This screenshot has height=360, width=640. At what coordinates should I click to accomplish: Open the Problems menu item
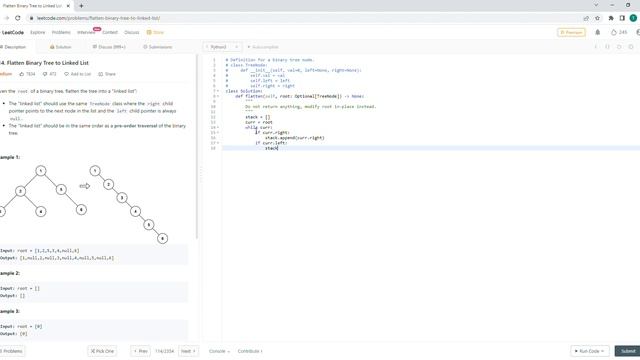click(61, 32)
